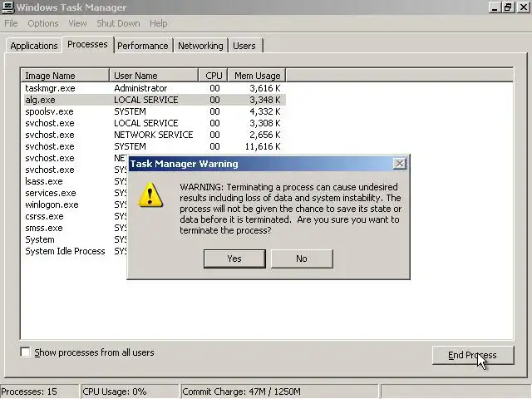The height and width of the screenshot is (399, 532).
Task: Switch to the Performance tab
Action: pos(143,46)
